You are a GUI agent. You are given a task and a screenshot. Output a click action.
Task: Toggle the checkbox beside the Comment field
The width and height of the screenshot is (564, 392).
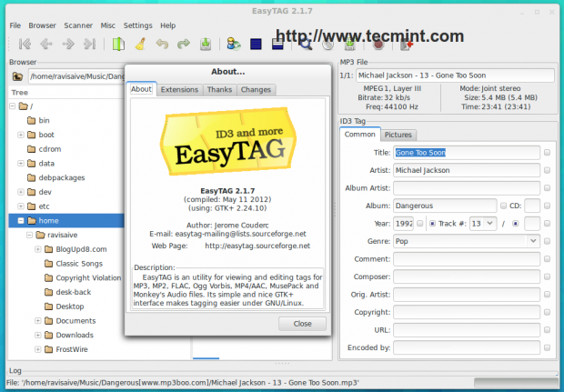pos(547,259)
